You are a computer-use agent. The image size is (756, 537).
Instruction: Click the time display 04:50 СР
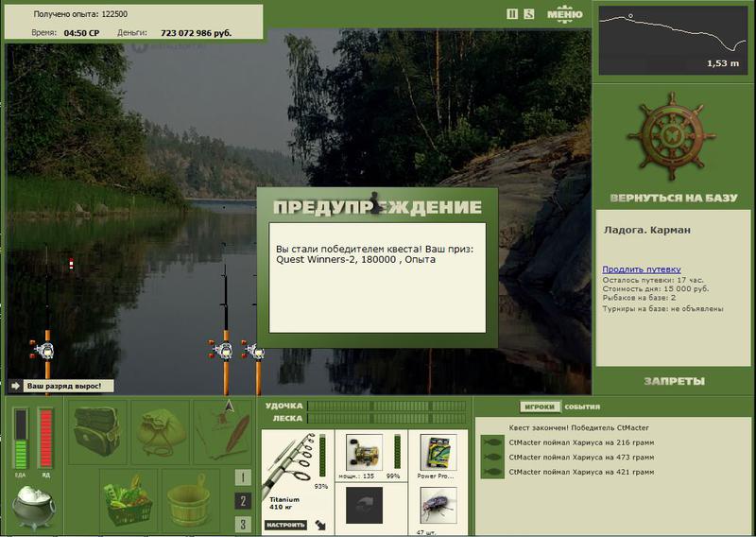click(81, 33)
